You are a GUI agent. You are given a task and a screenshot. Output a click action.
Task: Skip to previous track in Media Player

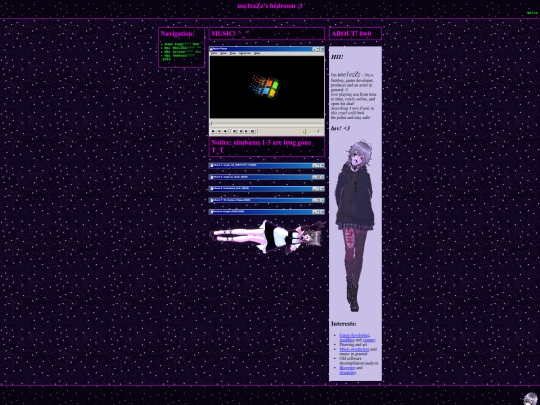click(235, 131)
